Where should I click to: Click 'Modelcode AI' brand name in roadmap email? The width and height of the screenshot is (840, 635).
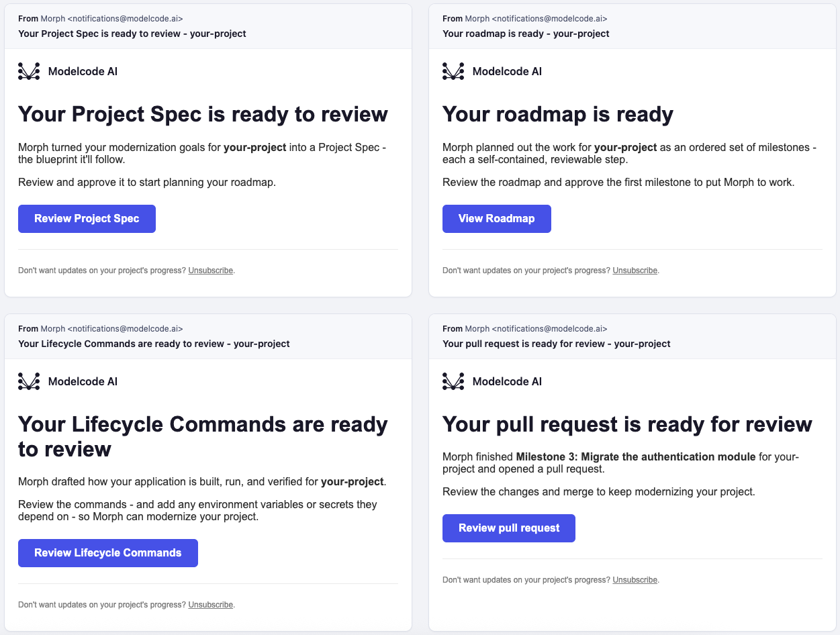pos(507,72)
